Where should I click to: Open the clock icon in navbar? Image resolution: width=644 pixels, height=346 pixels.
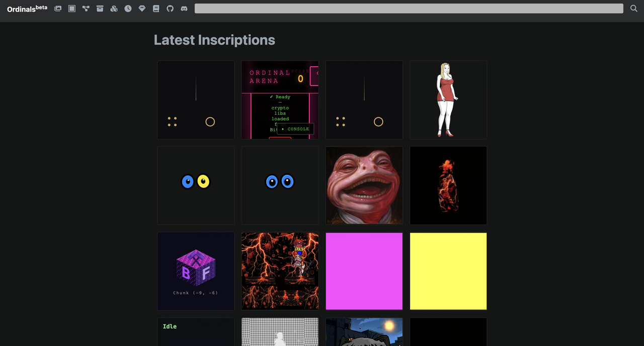pyautogui.click(x=128, y=9)
